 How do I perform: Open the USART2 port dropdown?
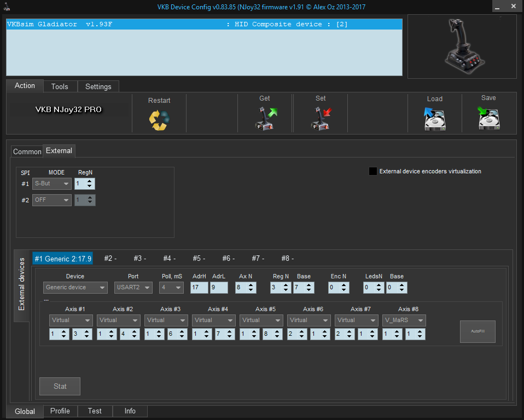point(133,287)
